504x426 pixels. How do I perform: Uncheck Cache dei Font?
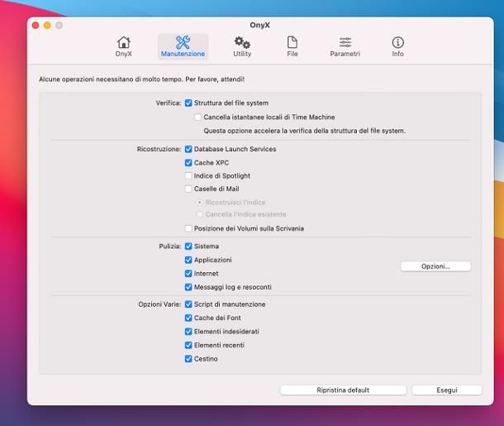(x=188, y=318)
